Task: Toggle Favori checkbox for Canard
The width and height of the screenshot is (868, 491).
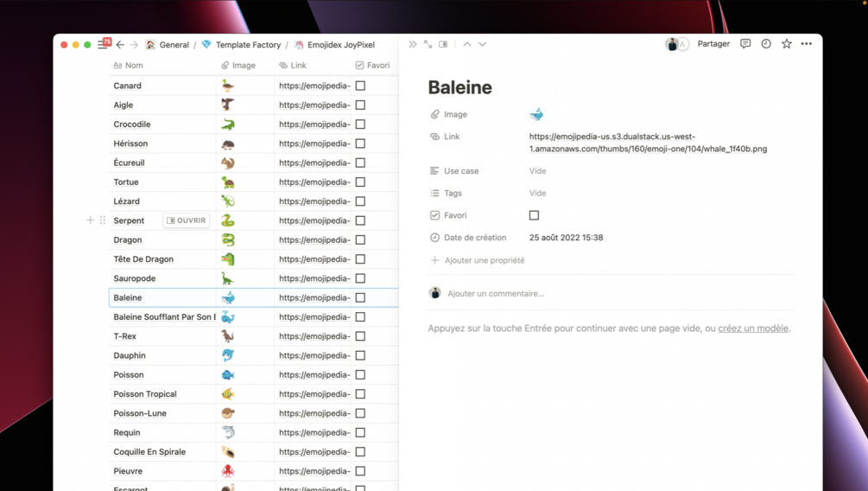Action: click(x=360, y=86)
